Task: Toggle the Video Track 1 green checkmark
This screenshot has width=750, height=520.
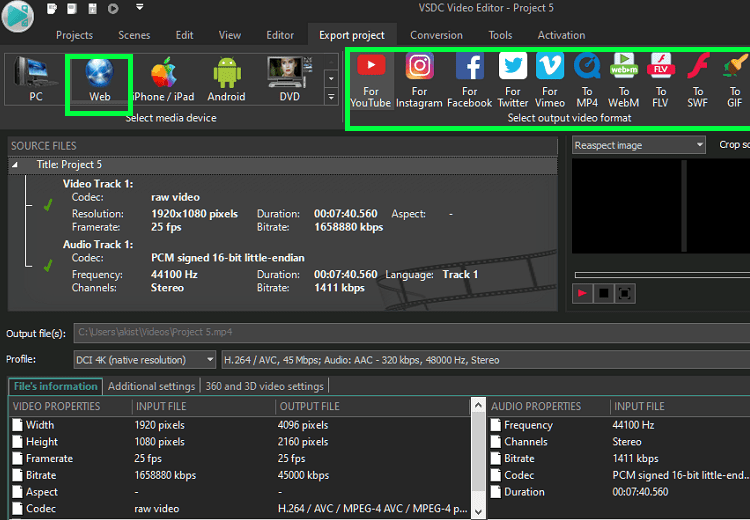Action: (x=48, y=205)
